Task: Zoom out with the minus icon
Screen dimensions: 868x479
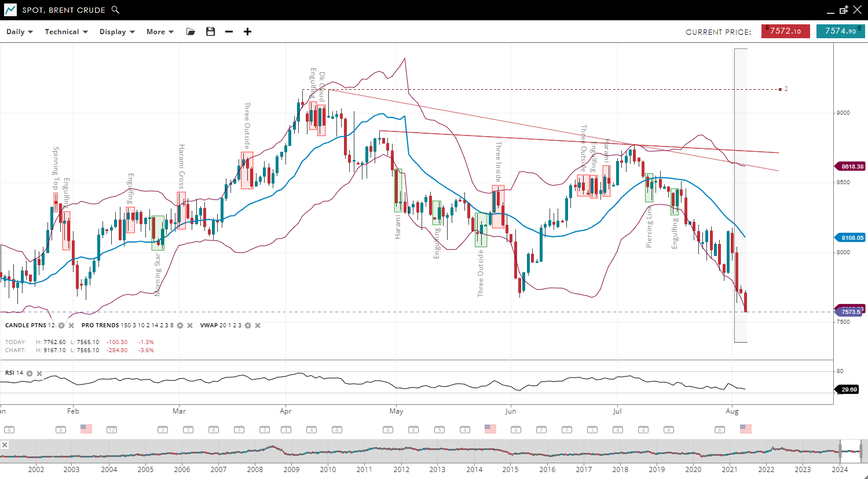Action: pyautogui.click(x=229, y=32)
